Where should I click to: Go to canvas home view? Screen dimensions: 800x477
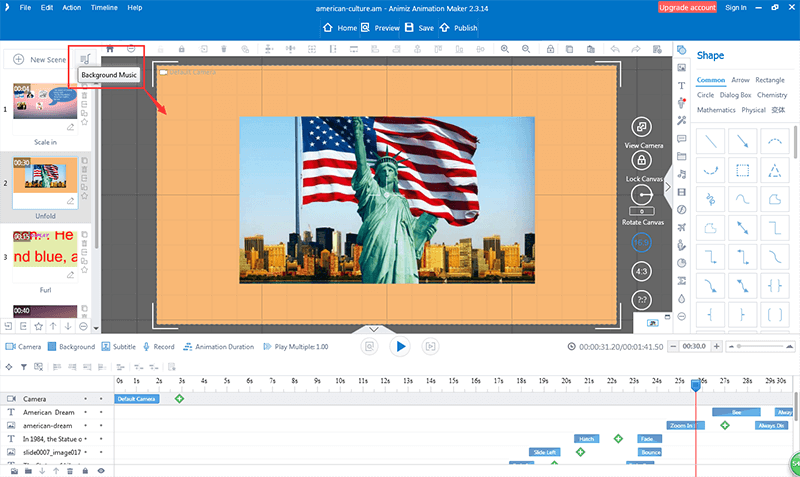[110, 49]
